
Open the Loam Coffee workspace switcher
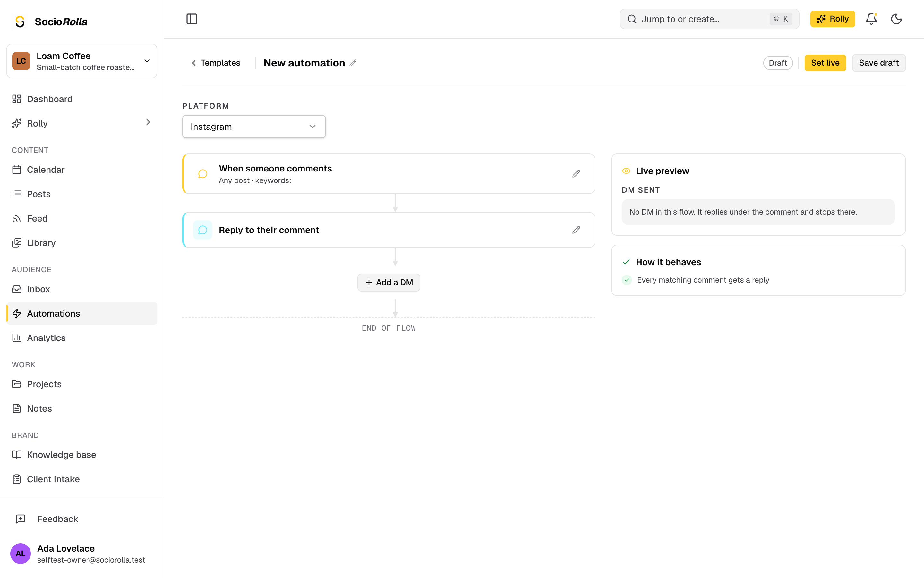pos(82,61)
